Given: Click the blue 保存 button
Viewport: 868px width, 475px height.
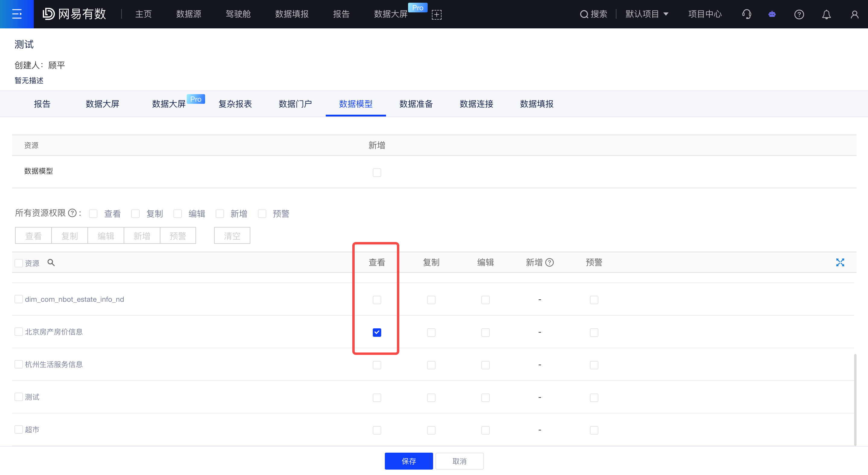Looking at the screenshot, I should click(408, 461).
